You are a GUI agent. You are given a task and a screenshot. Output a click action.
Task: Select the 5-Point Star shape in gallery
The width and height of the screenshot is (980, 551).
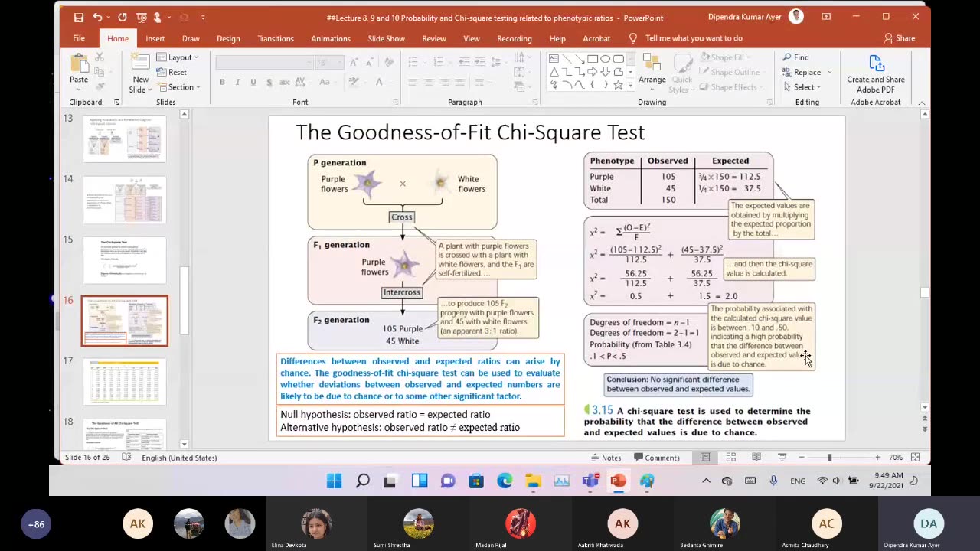[x=617, y=85]
